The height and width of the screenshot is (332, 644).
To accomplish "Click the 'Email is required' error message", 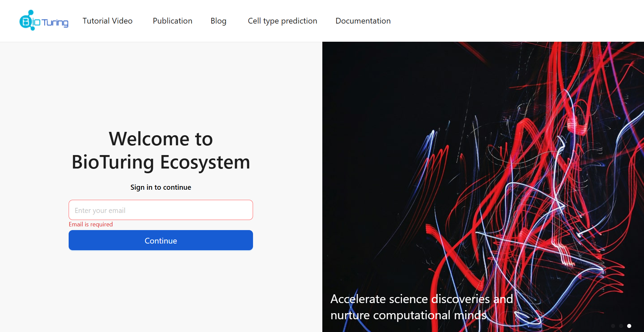I will click(x=91, y=224).
